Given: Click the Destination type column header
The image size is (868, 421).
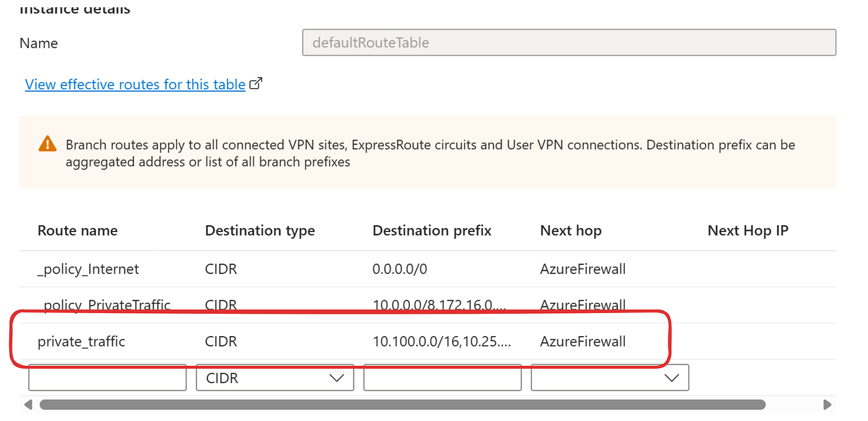Looking at the screenshot, I should tap(260, 231).
